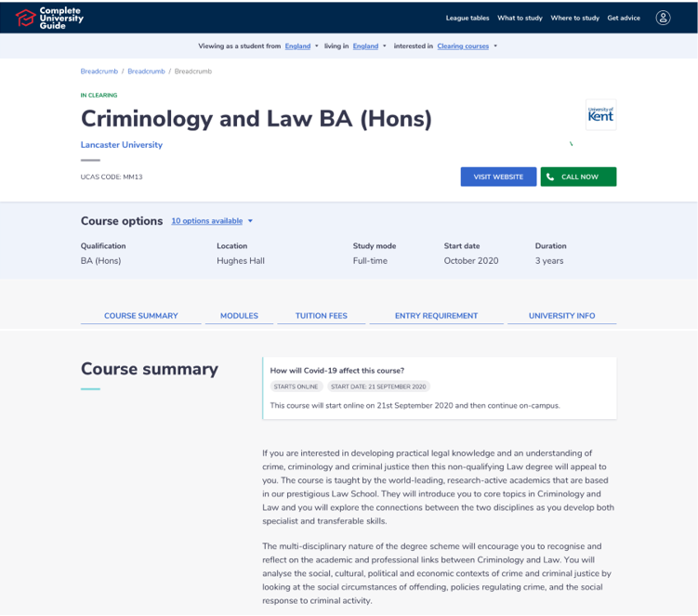Click the Complete University Guide logo
Viewport: 698px width, 616px height.
(x=49, y=18)
